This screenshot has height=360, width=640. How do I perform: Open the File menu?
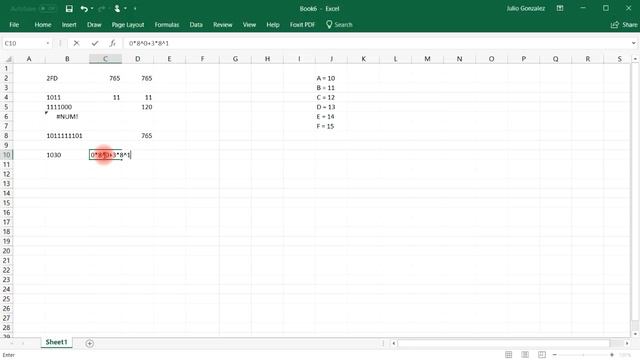(14, 25)
